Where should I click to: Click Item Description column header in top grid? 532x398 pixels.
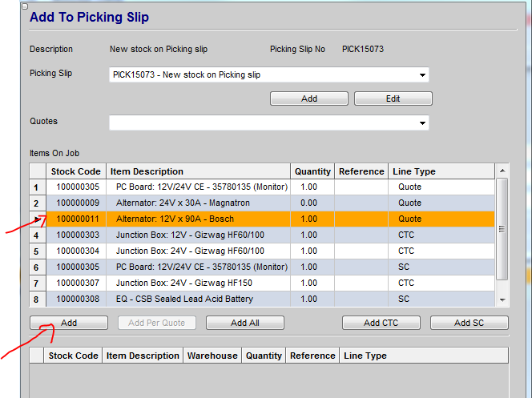point(197,171)
